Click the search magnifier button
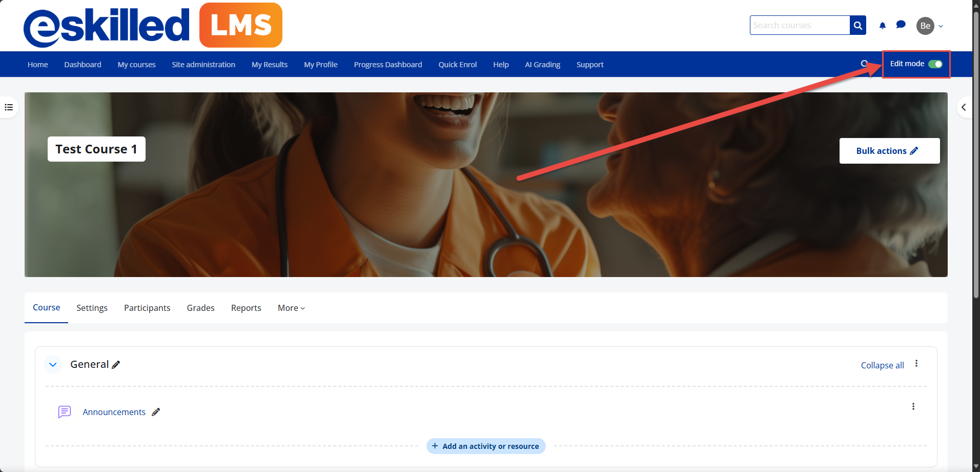The image size is (980, 472). pos(858,25)
